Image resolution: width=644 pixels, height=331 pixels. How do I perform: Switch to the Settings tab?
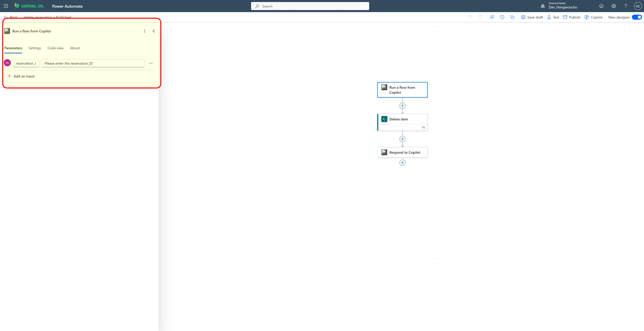tap(35, 48)
